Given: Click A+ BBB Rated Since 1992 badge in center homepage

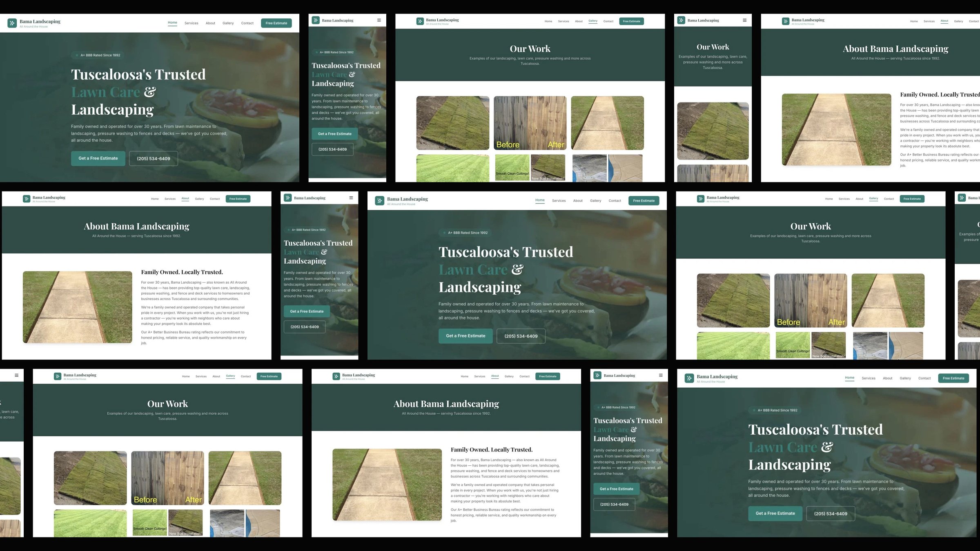Looking at the screenshot, I should (466, 233).
